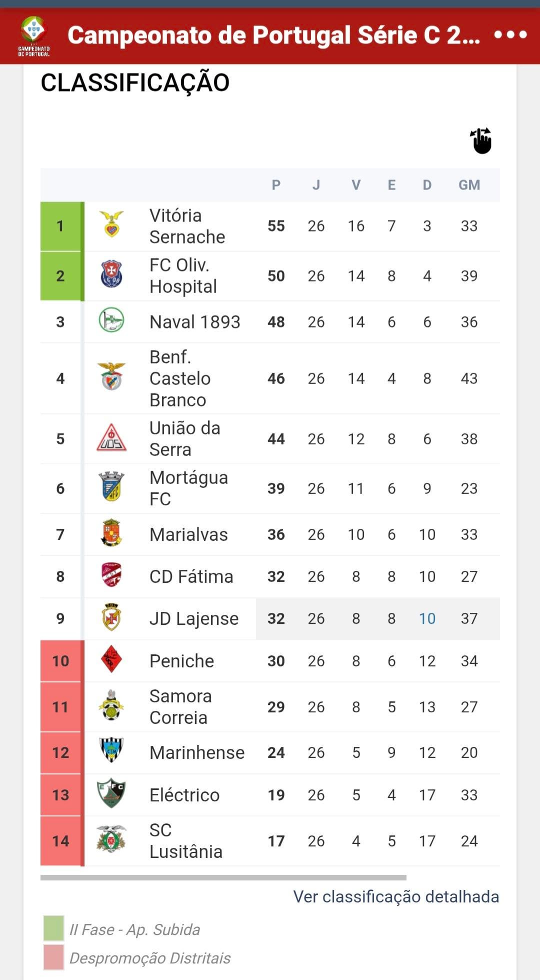Select JD Lajense highlighted defeats value
This screenshot has width=540, height=980.
click(x=427, y=619)
